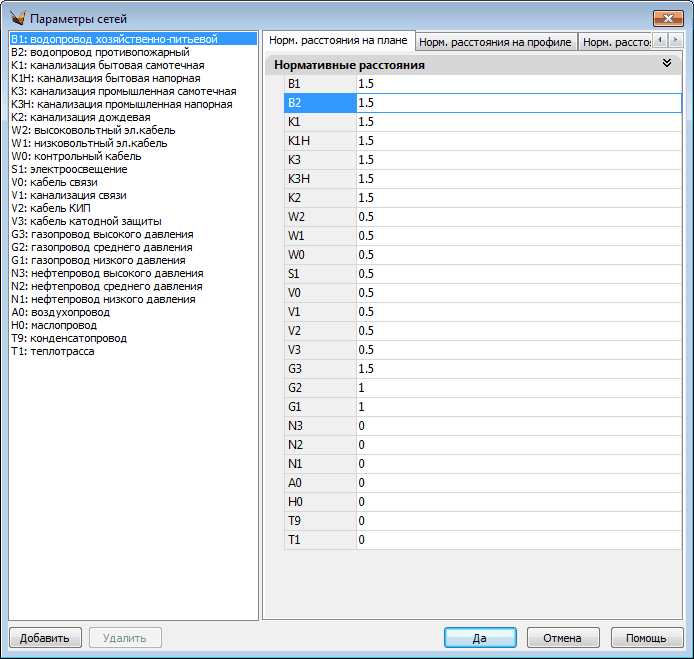The image size is (694, 659).
Task: Open help via Помощь button
Action: tap(646, 638)
